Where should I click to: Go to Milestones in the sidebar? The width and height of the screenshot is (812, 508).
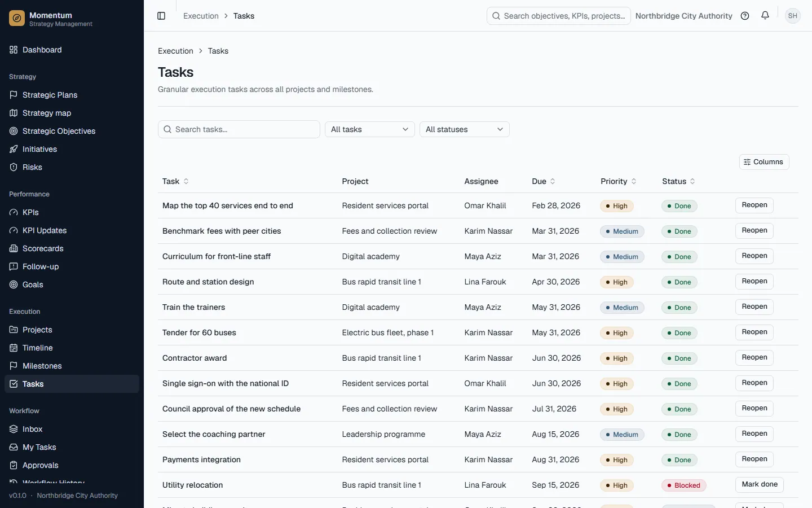72,366
